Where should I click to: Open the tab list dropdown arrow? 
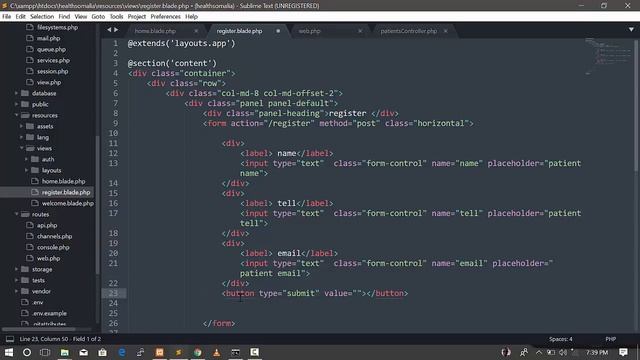[x=631, y=30]
